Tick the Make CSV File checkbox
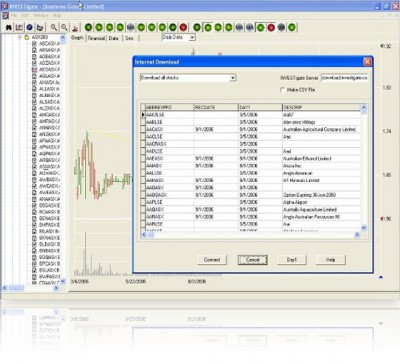The height and width of the screenshot is (364, 400). [x=283, y=90]
